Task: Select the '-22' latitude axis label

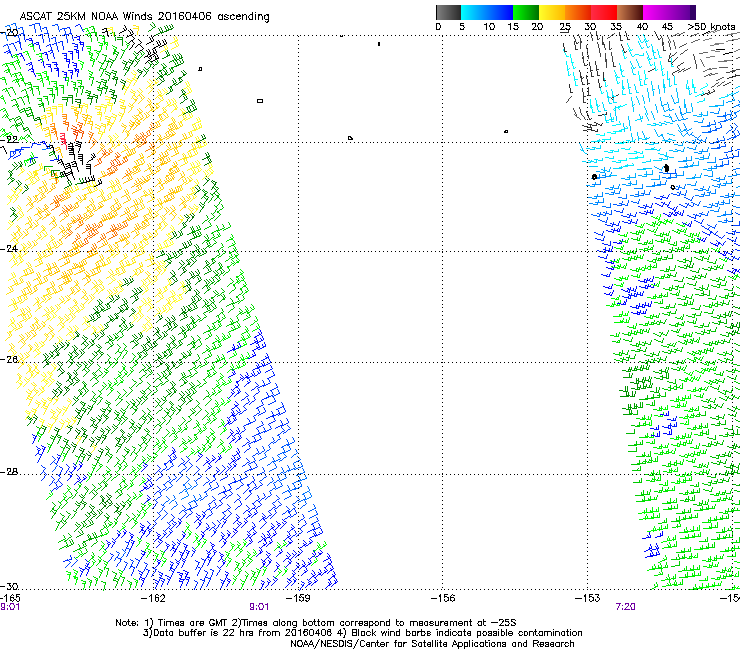Action: 9,140
